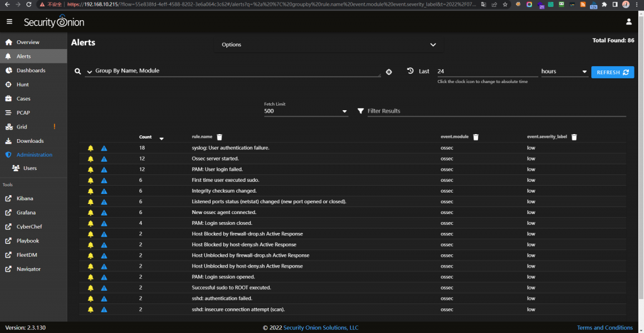Collapse the Administration section

pos(34,155)
